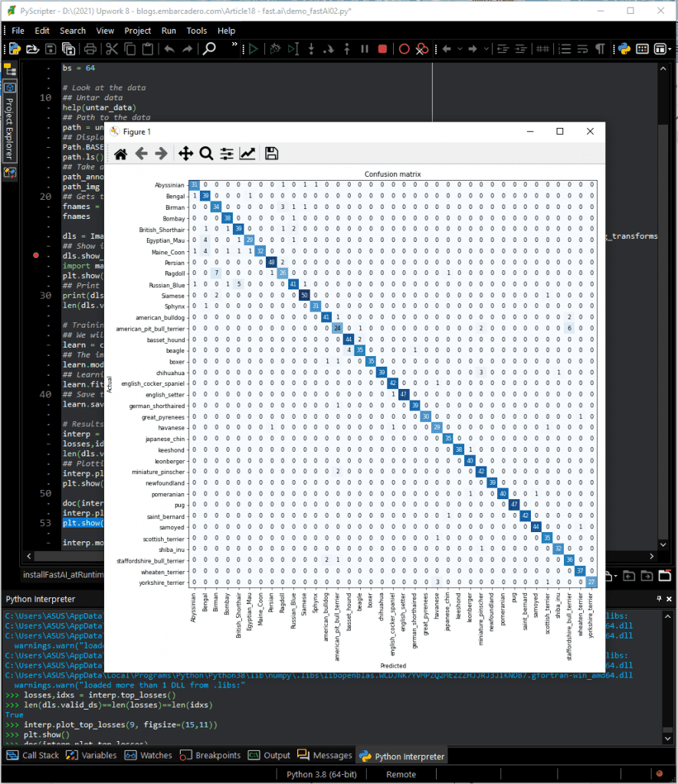Open the Search menu
The width and height of the screenshot is (678, 784).
(73, 31)
